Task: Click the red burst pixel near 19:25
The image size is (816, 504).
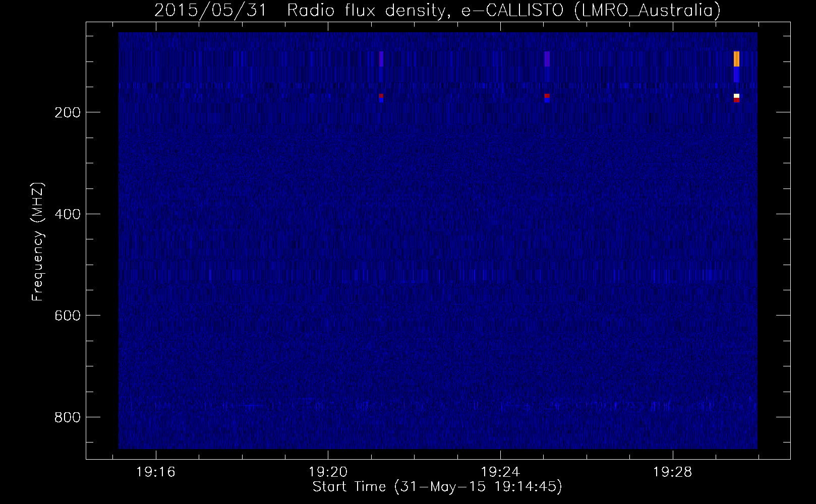Action: coord(547,96)
